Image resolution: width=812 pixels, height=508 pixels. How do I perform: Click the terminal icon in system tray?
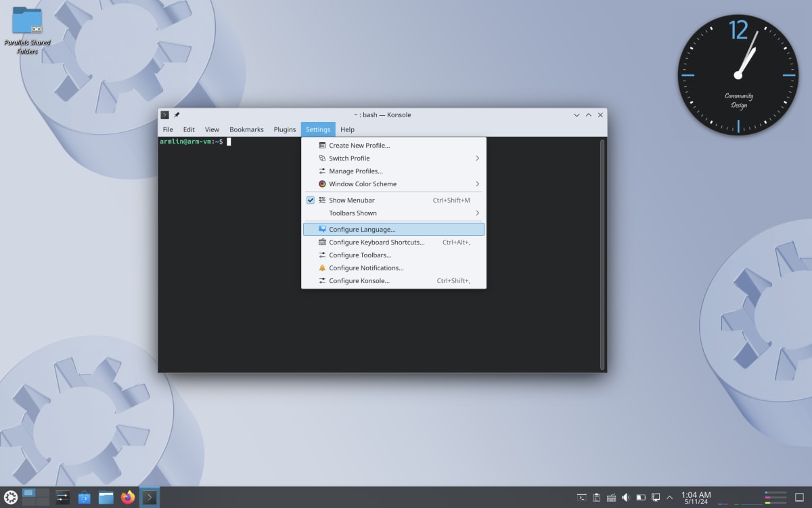point(581,498)
